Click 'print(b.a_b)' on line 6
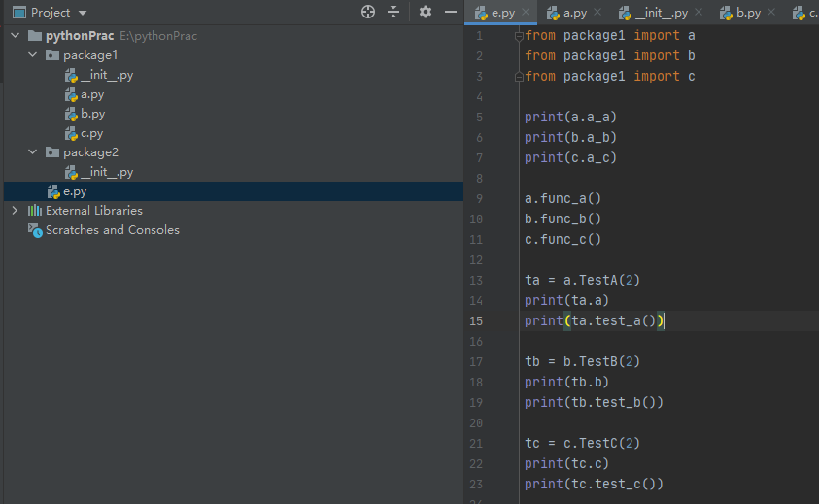 (570, 137)
